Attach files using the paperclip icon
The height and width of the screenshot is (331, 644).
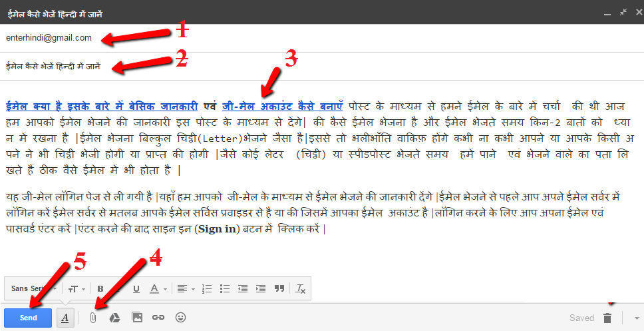(94, 318)
